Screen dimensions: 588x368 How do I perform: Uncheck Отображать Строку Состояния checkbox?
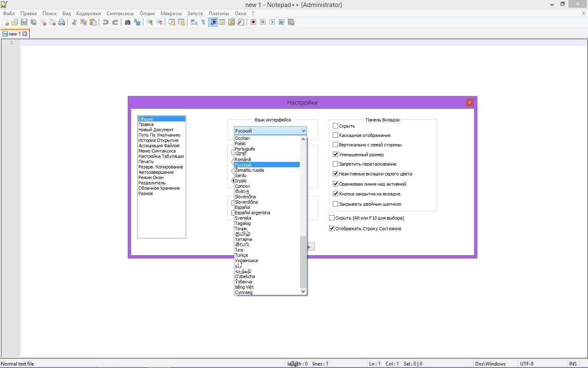332,229
